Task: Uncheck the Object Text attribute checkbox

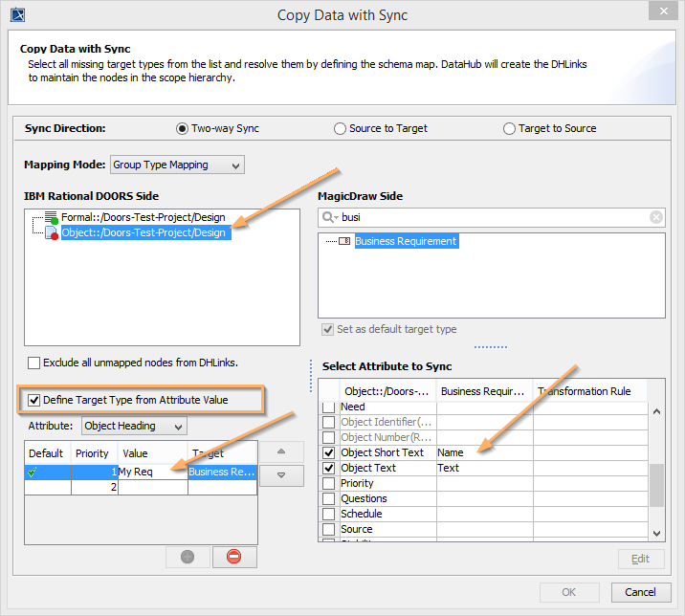Action: point(328,468)
